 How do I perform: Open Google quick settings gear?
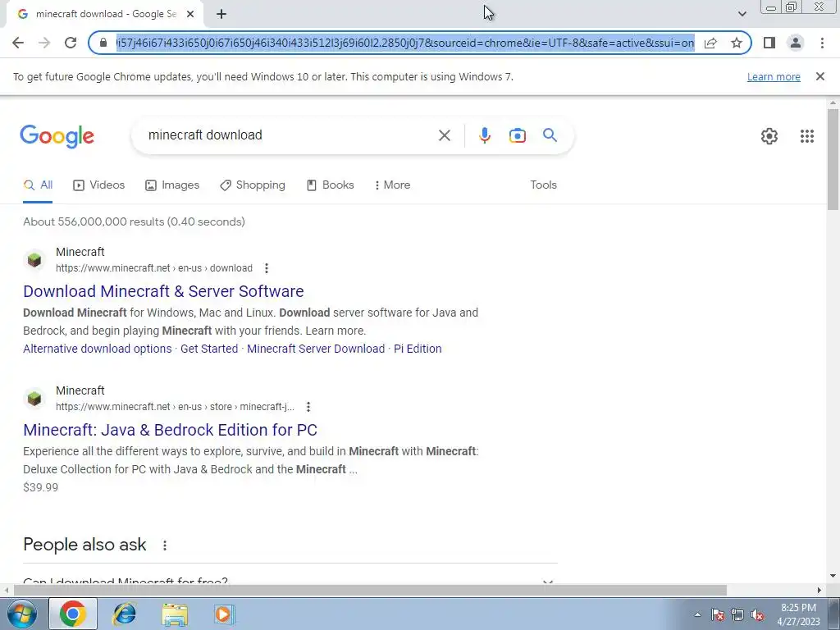(x=769, y=136)
